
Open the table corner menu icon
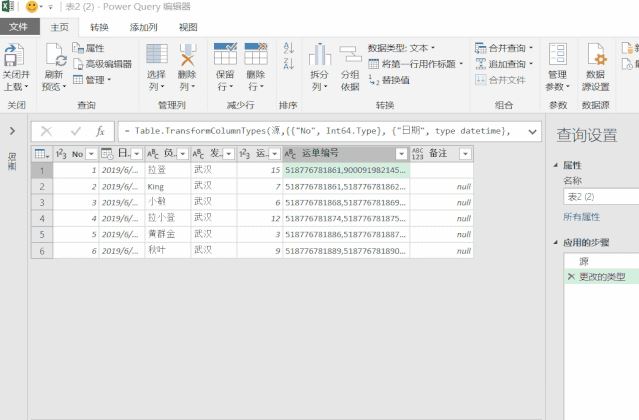click(x=42, y=154)
